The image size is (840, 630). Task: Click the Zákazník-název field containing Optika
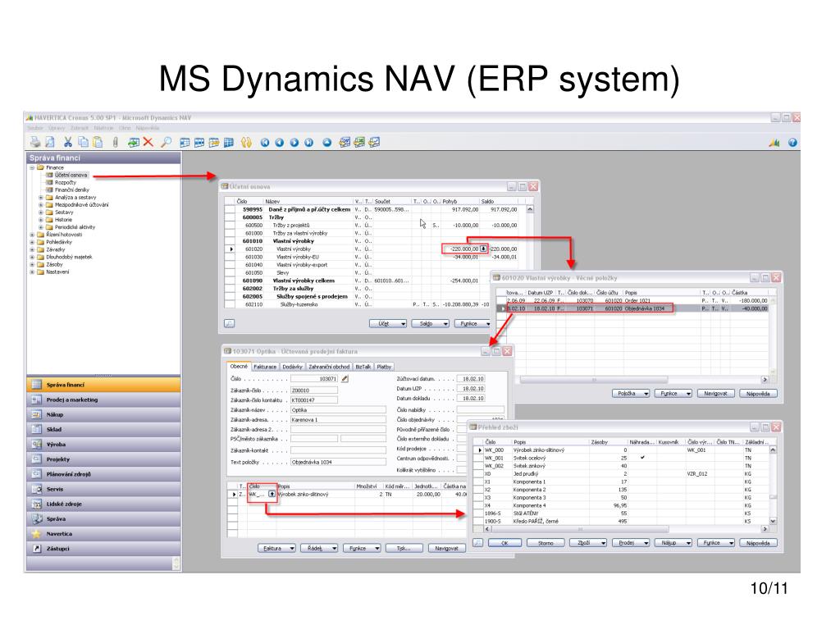tap(338, 410)
